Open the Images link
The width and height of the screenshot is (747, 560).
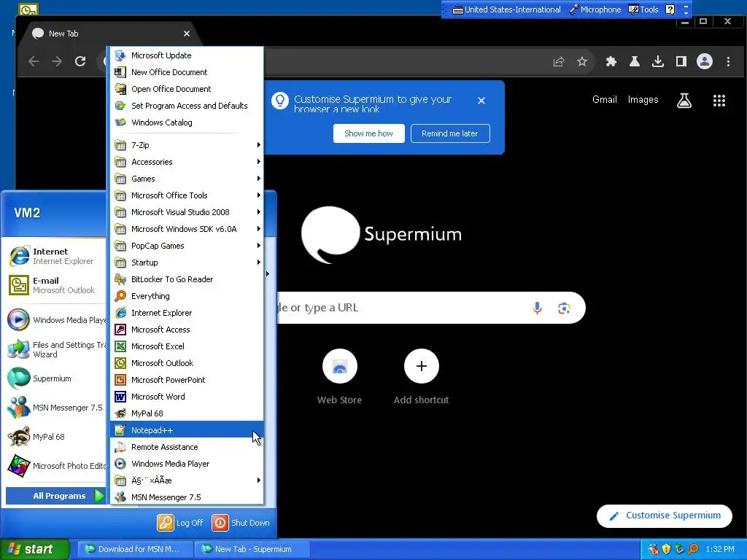(643, 99)
